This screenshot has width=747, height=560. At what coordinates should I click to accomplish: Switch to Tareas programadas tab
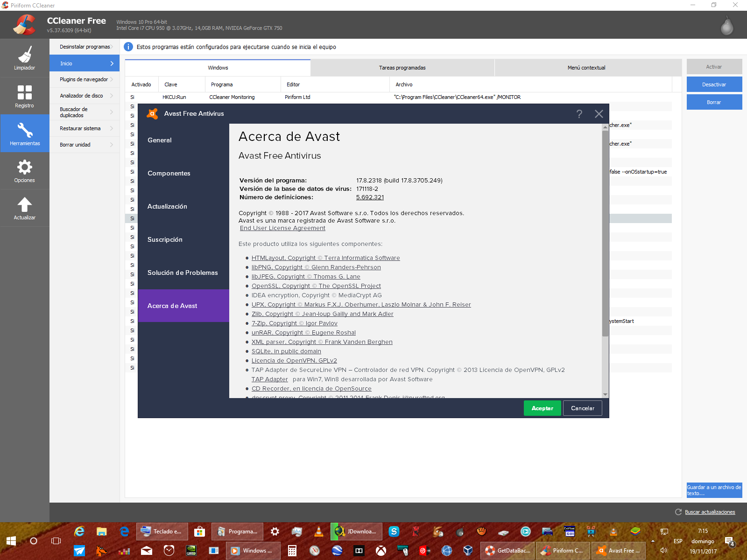(x=402, y=68)
